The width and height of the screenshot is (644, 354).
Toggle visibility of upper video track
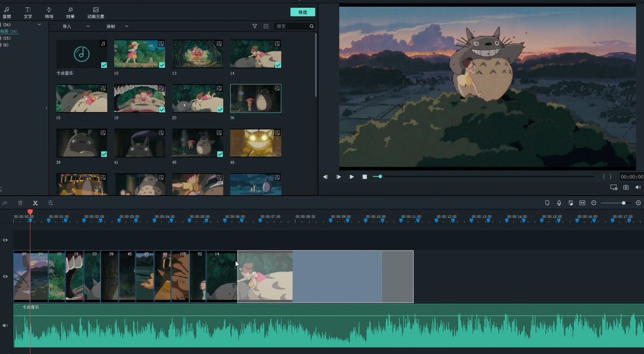point(5,240)
